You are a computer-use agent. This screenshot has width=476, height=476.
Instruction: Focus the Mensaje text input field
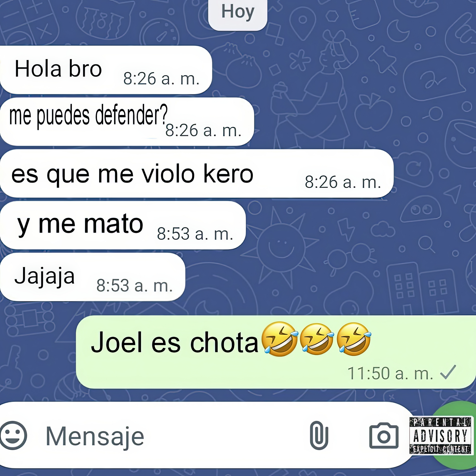coord(172,436)
